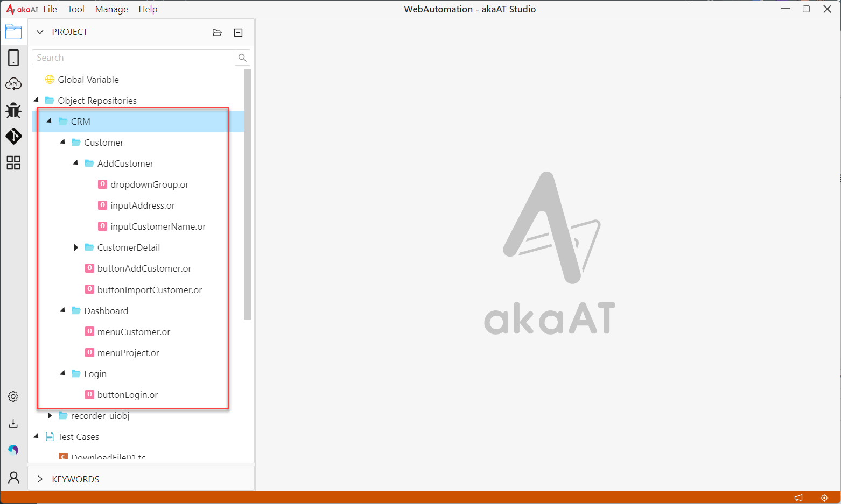Image resolution: width=841 pixels, height=504 pixels.
Task: Click the open folder icon in PROJECT header
Action: pos(217,32)
